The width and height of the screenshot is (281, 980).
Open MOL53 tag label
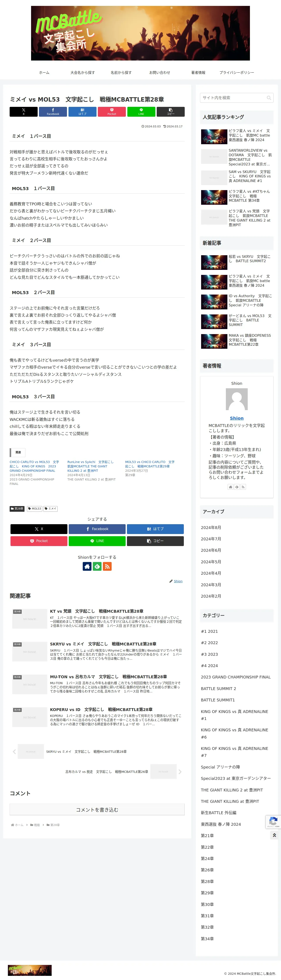coord(35,509)
